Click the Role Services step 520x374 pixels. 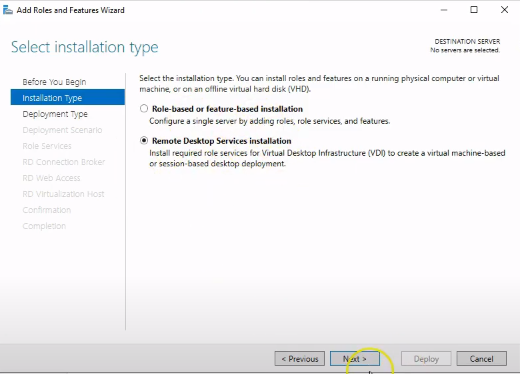click(47, 146)
